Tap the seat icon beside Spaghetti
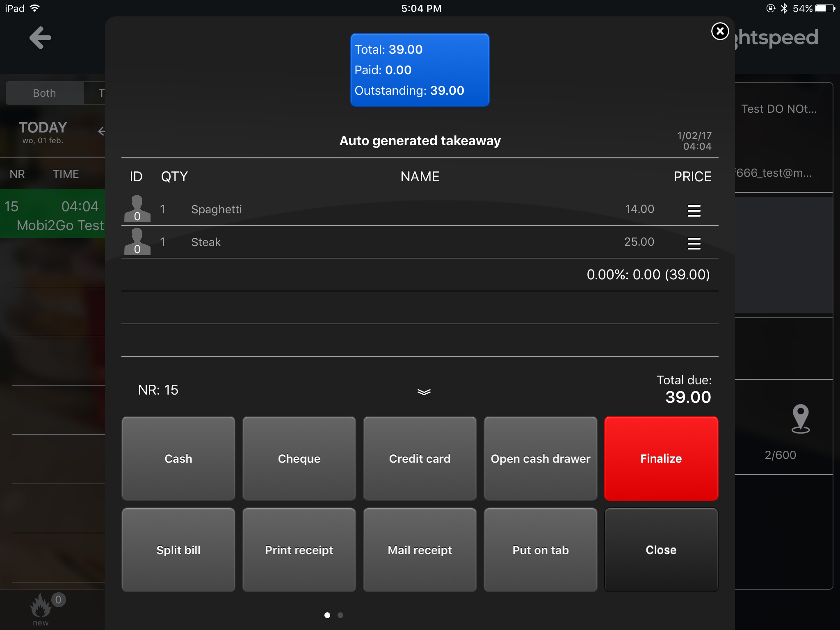The width and height of the screenshot is (840, 630). (x=137, y=209)
